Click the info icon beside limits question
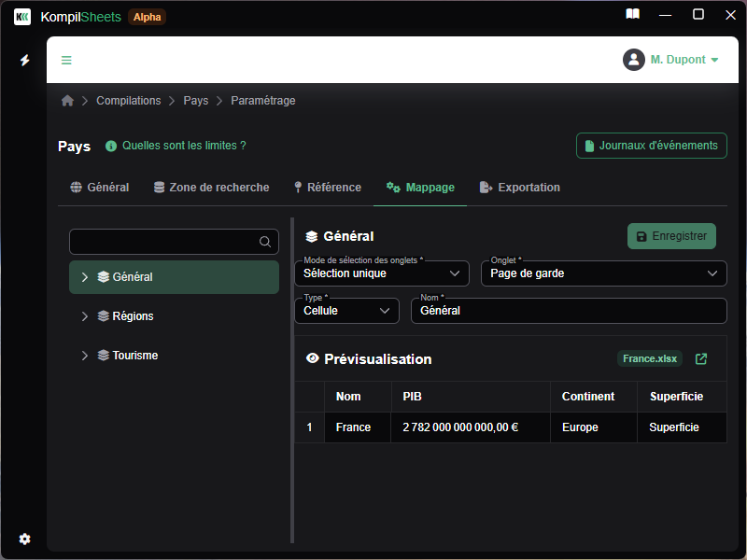This screenshot has width=747, height=560. tap(111, 147)
